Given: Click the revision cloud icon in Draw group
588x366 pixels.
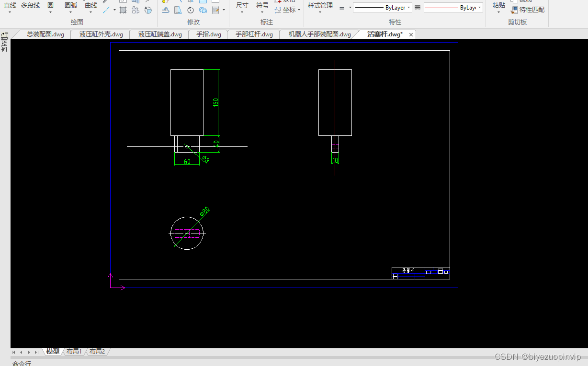Looking at the screenshot, I should [x=136, y=10].
